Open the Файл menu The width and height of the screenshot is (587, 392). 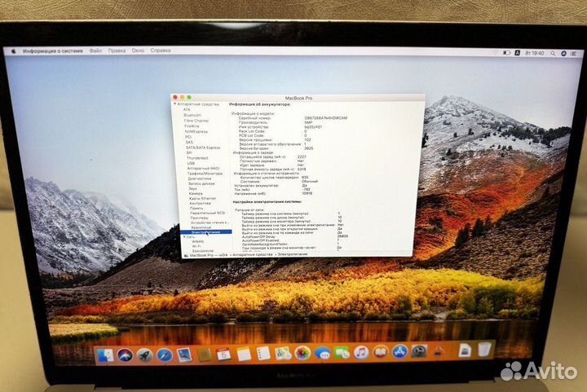tap(95, 51)
